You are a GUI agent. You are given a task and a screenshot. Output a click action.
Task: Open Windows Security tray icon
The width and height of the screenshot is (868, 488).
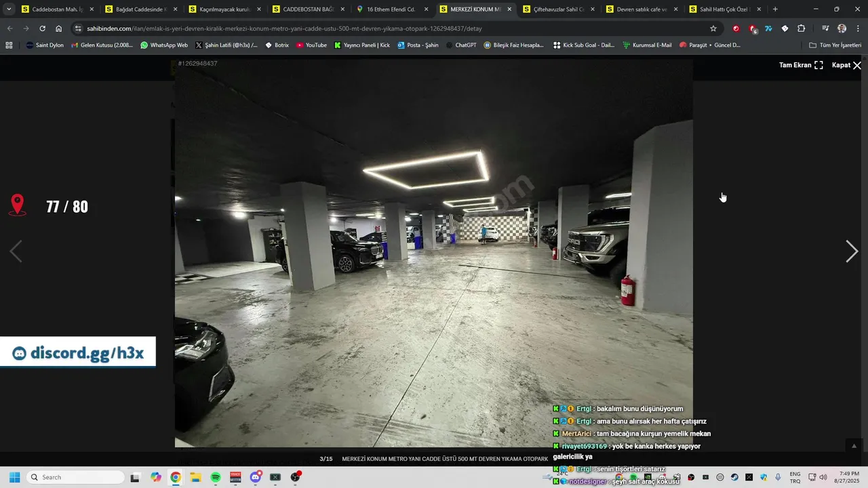(x=764, y=477)
